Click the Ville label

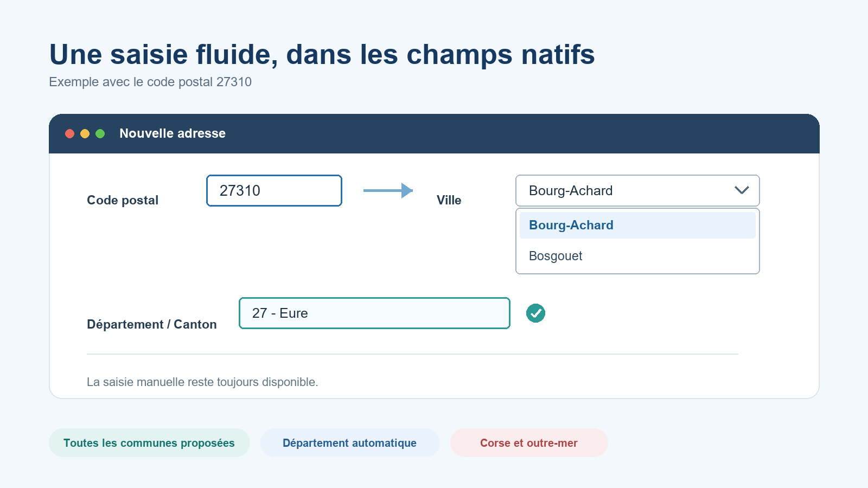[x=449, y=200]
